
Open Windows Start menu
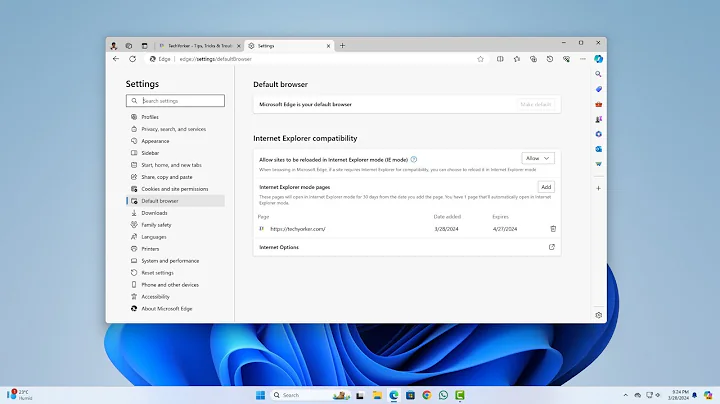[260, 395]
